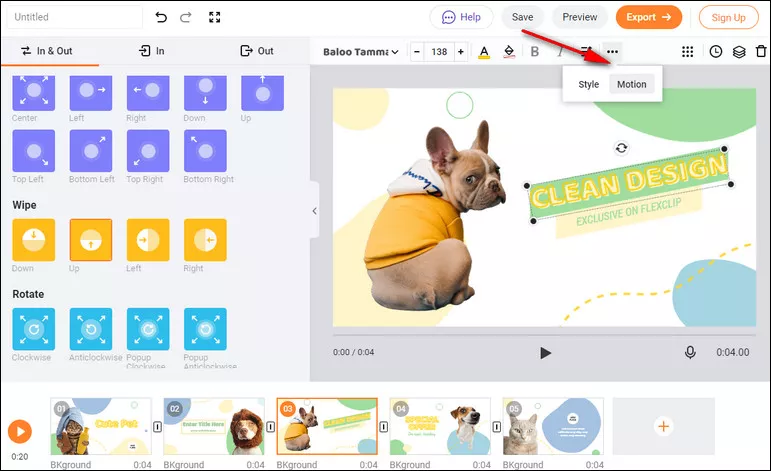The width and height of the screenshot is (771, 471).
Task: Select the Bottom Left motion preset
Action: coord(91,150)
